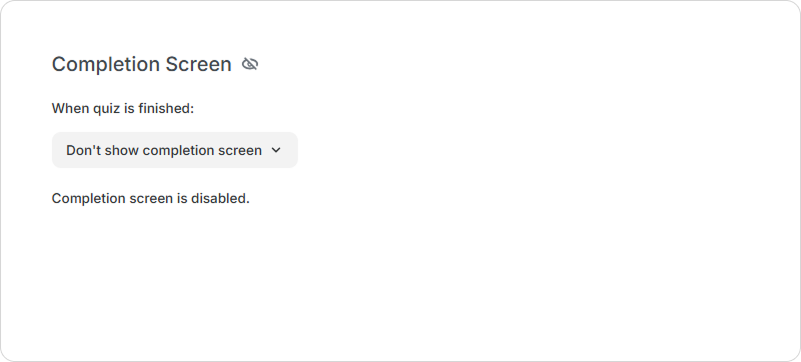Enable completion screen with the slashed-eye toggle
The width and height of the screenshot is (801, 362).
coord(250,64)
